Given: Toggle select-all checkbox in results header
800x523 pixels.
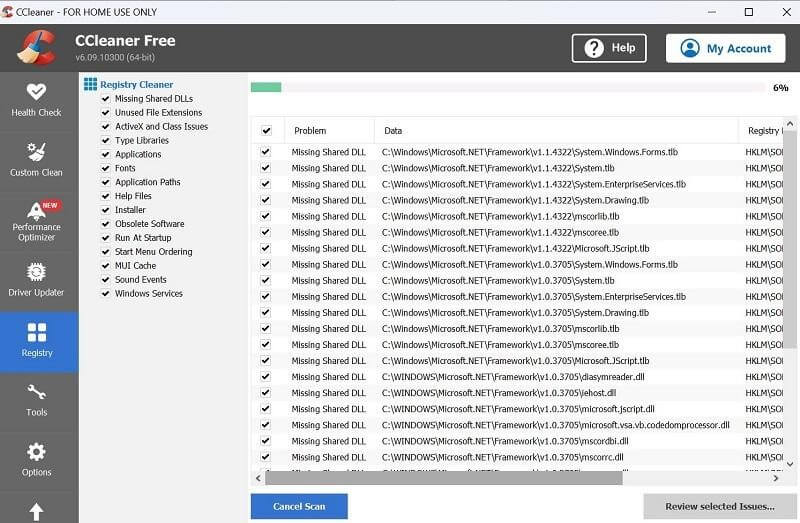Looking at the screenshot, I should 266,131.
